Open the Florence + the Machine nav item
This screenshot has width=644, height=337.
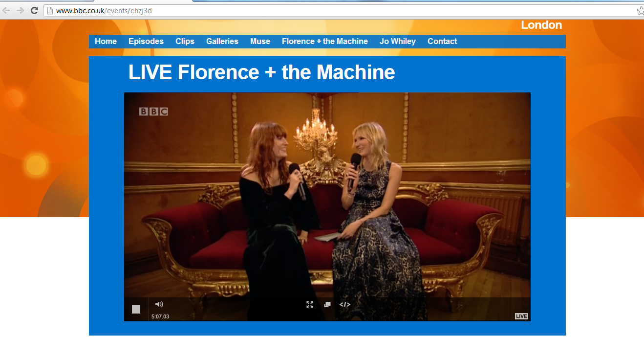[x=325, y=42]
